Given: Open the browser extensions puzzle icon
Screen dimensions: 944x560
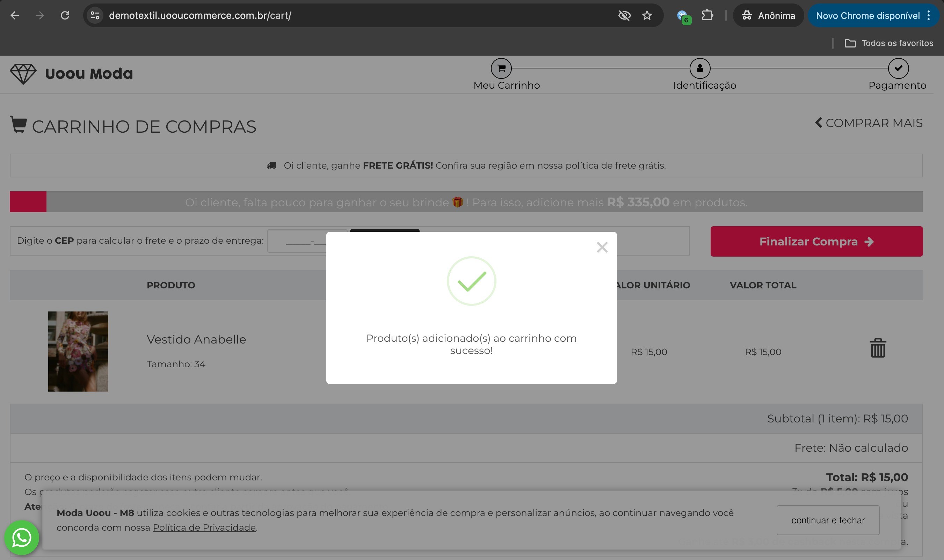Looking at the screenshot, I should [x=707, y=15].
